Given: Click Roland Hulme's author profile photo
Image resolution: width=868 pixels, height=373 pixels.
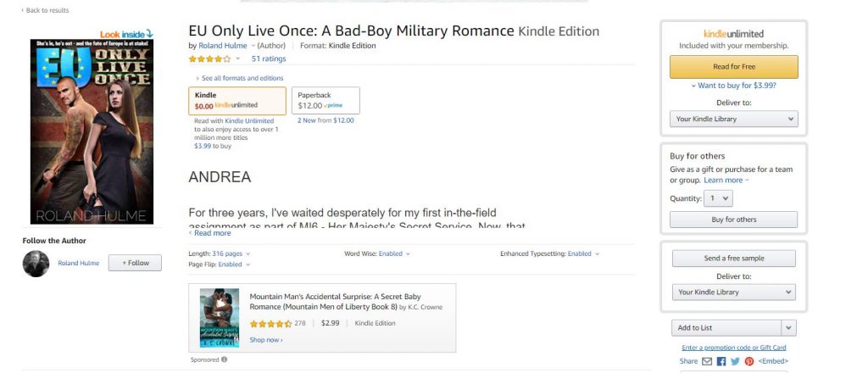Looking at the screenshot, I should click(x=36, y=264).
